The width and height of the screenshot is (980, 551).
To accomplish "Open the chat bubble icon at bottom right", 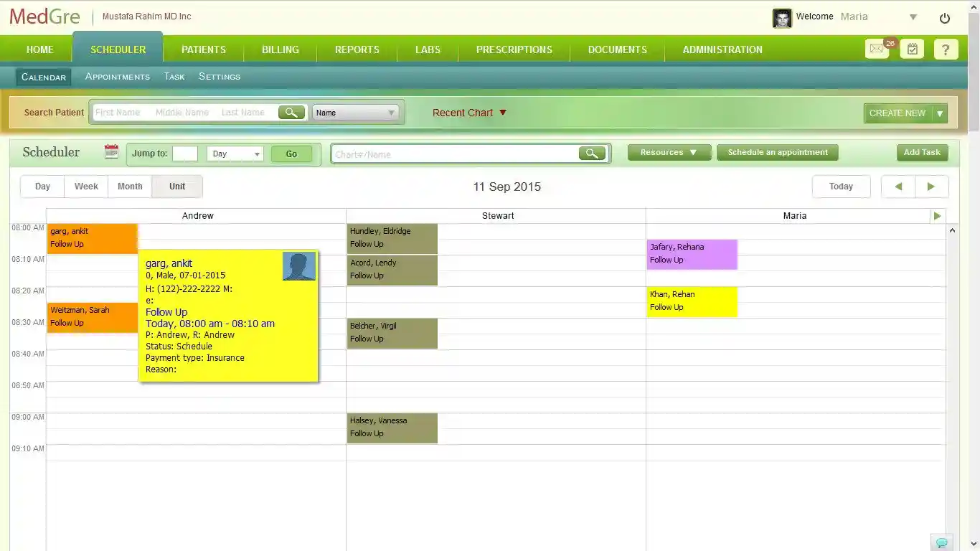I will (941, 542).
